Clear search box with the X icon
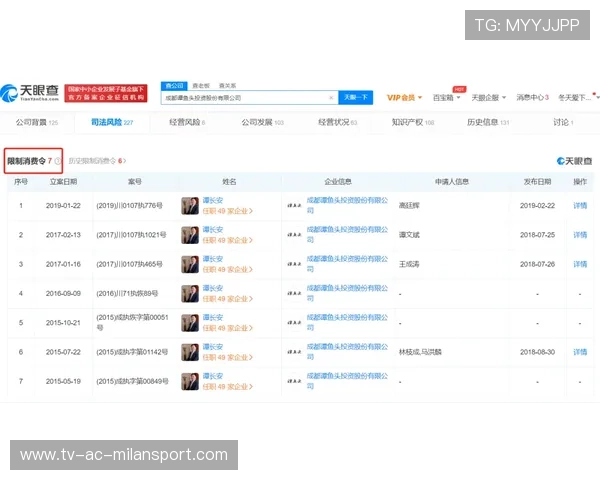600x480 pixels. (x=331, y=98)
